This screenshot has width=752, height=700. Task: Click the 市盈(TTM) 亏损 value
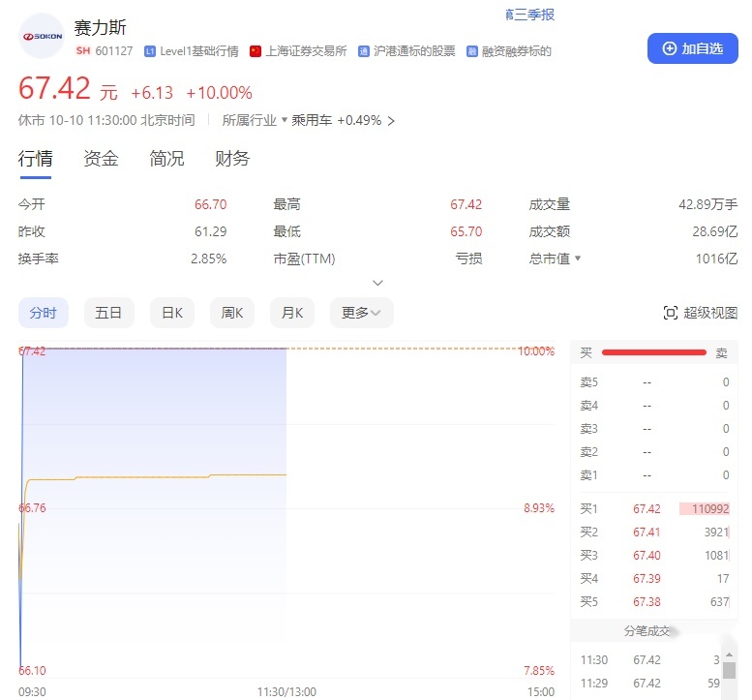pos(468,259)
